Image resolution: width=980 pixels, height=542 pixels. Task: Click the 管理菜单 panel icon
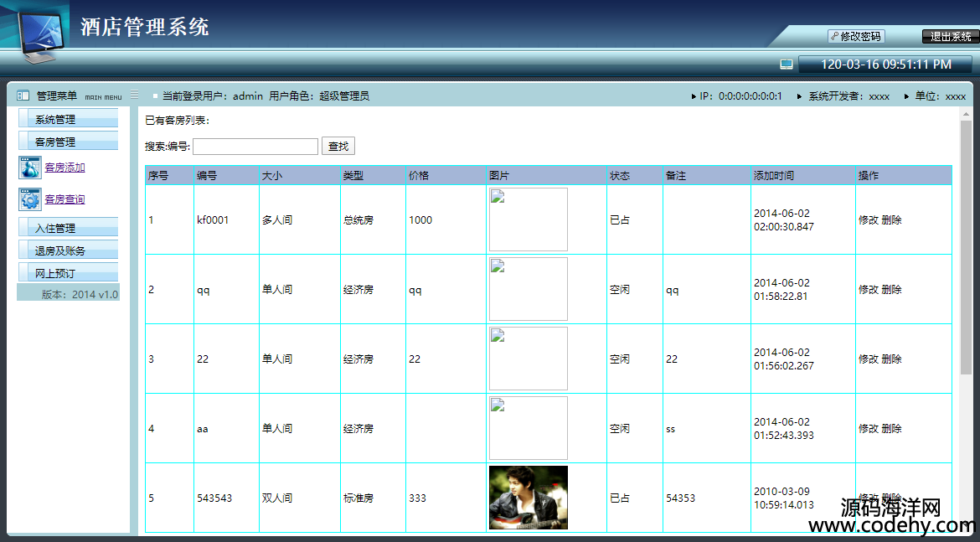click(23, 95)
